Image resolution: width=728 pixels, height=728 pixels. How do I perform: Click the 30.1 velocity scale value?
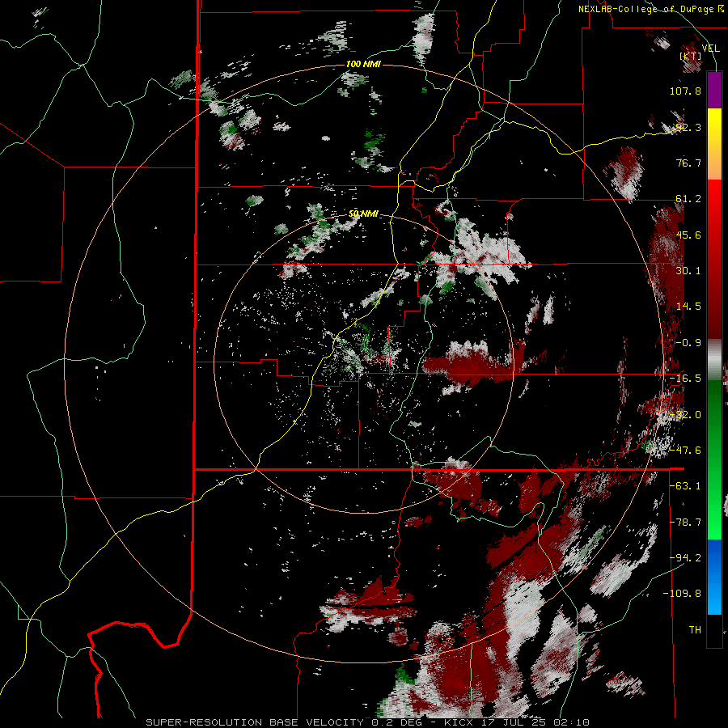click(688, 271)
